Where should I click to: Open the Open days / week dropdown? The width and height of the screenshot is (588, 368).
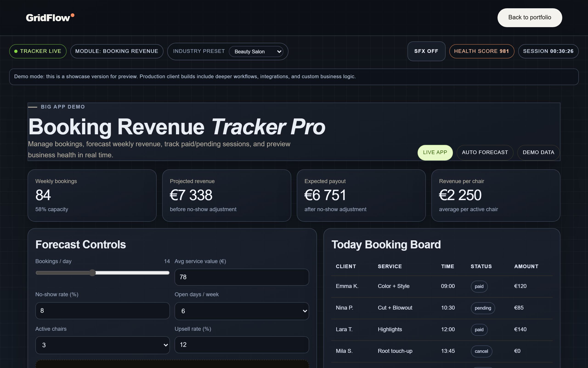[242, 311]
